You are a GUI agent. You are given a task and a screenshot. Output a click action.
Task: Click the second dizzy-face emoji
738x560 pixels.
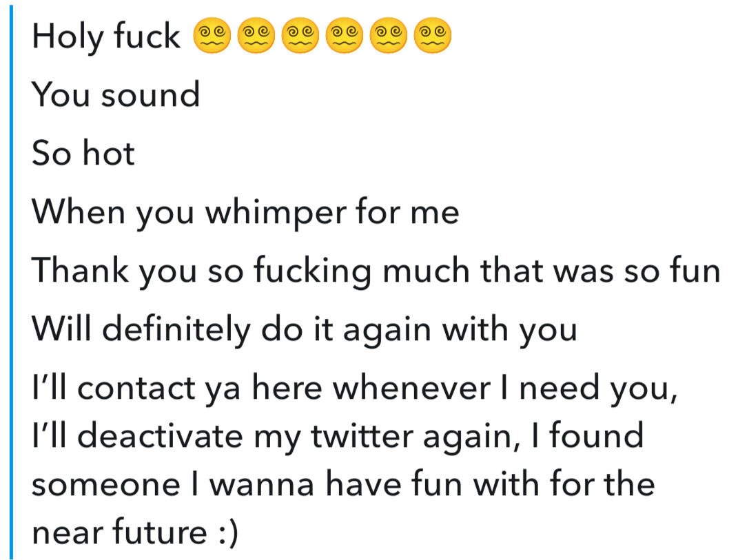click(x=256, y=37)
